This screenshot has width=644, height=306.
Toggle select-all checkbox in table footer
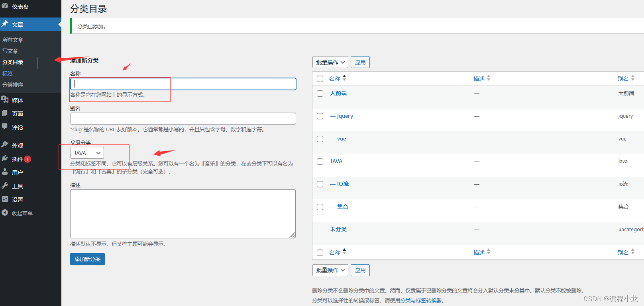(320, 253)
